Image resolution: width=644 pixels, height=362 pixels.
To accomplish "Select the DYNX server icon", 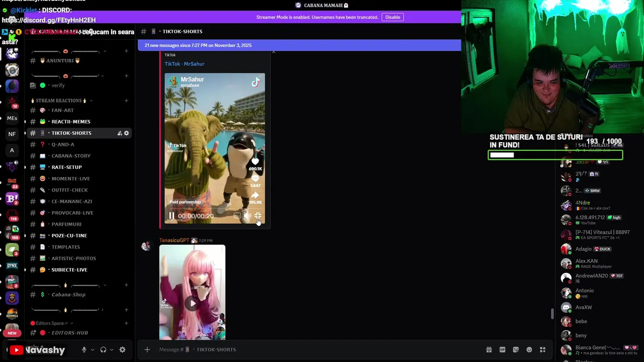I will tap(12, 265).
